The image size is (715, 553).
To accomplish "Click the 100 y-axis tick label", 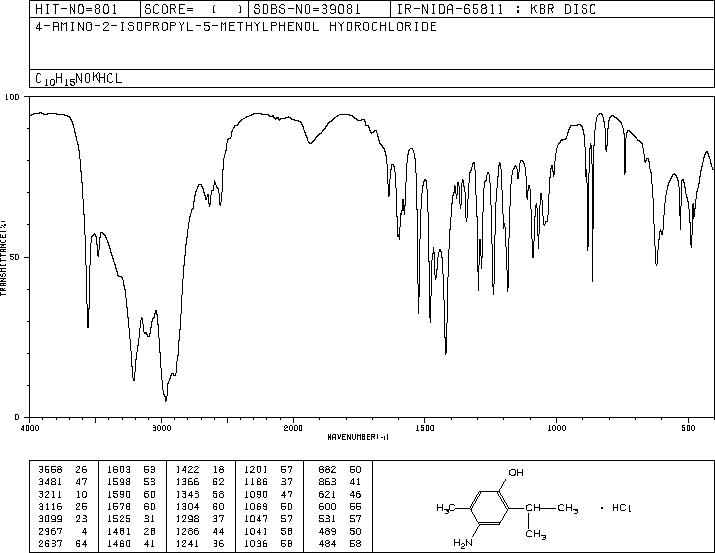I will tap(12, 97).
